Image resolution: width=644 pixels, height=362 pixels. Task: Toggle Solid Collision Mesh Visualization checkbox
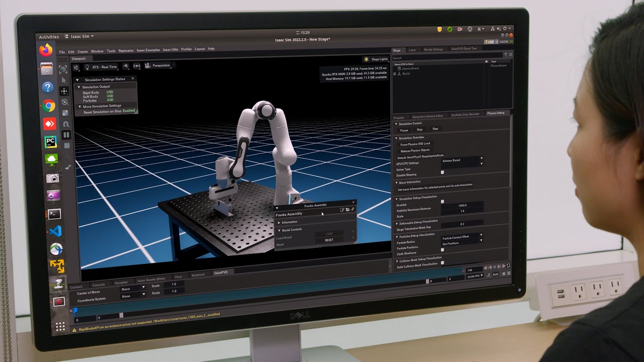pyautogui.click(x=442, y=262)
